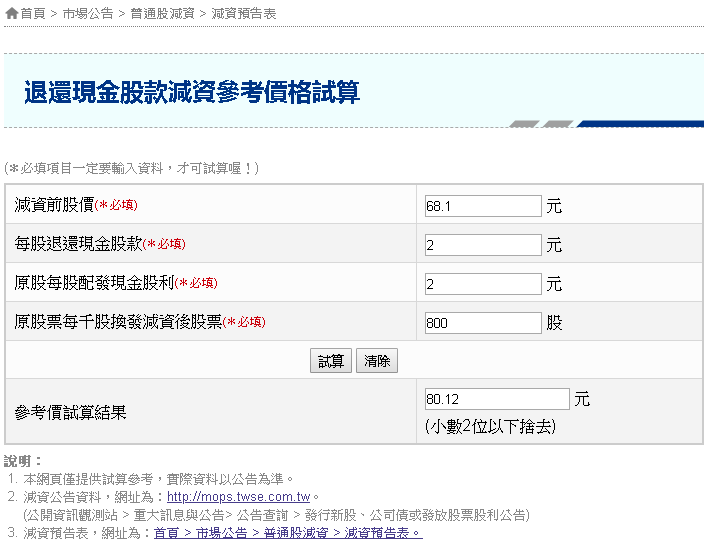Go to 市場公告 in top breadcrumb

[88, 14]
